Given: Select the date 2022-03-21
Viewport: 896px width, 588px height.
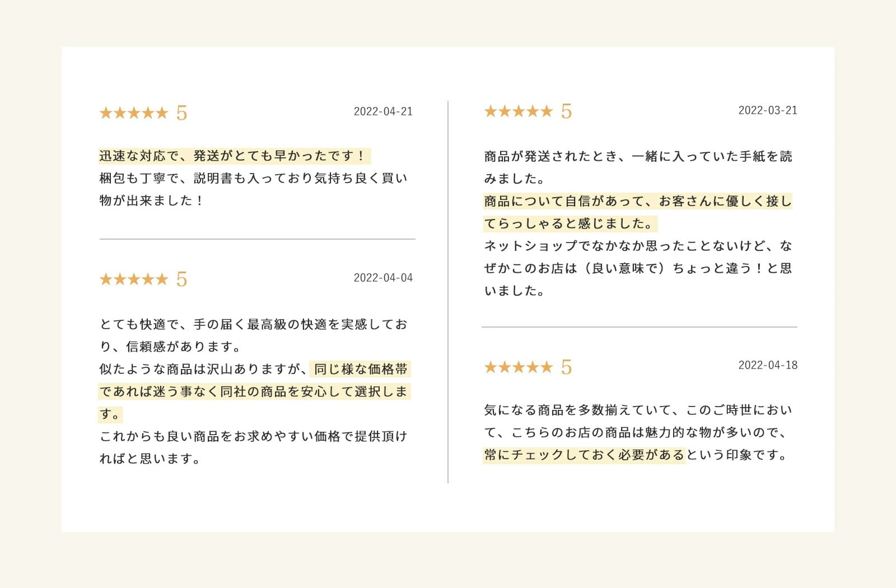Looking at the screenshot, I should (768, 110).
